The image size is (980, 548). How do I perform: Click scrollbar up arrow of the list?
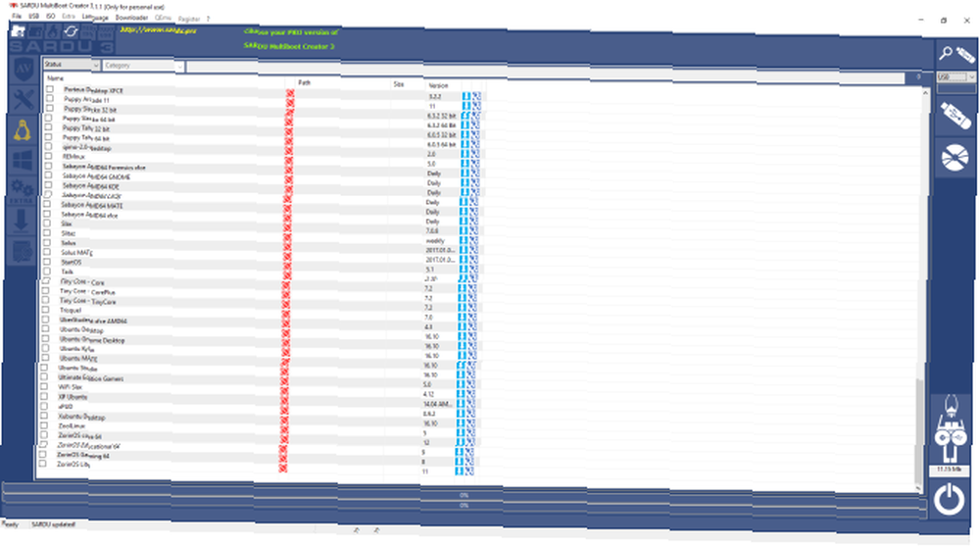926,92
